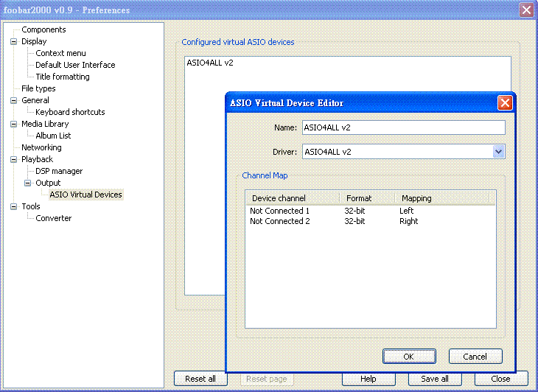This screenshot has width=538, height=392.
Task: Click OK in ASIO Virtual Device Editor
Action: pos(409,357)
